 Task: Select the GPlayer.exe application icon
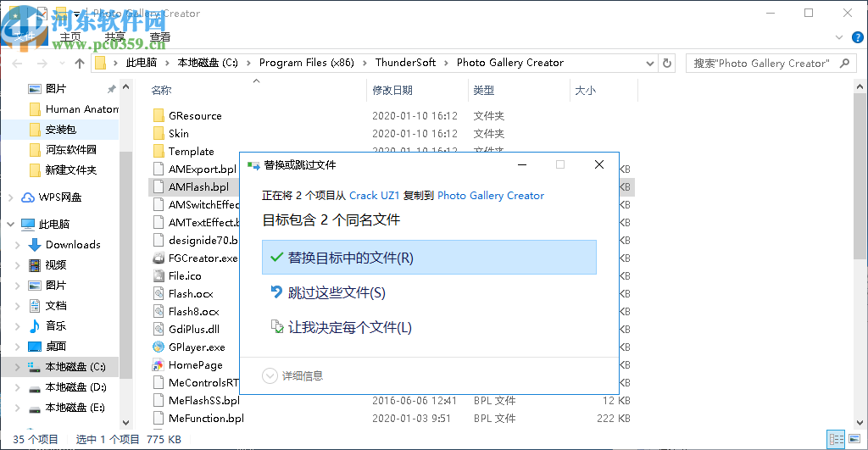coord(159,347)
